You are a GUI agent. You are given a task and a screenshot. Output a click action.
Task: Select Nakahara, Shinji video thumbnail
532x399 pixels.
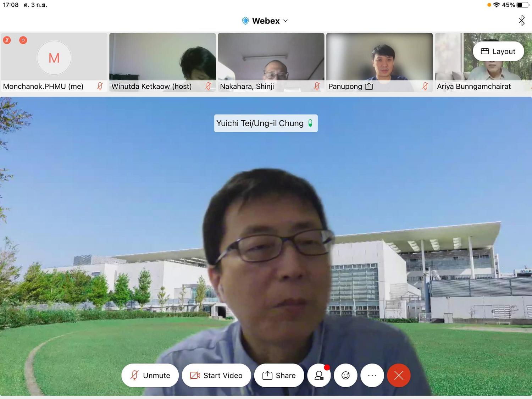[271, 62]
